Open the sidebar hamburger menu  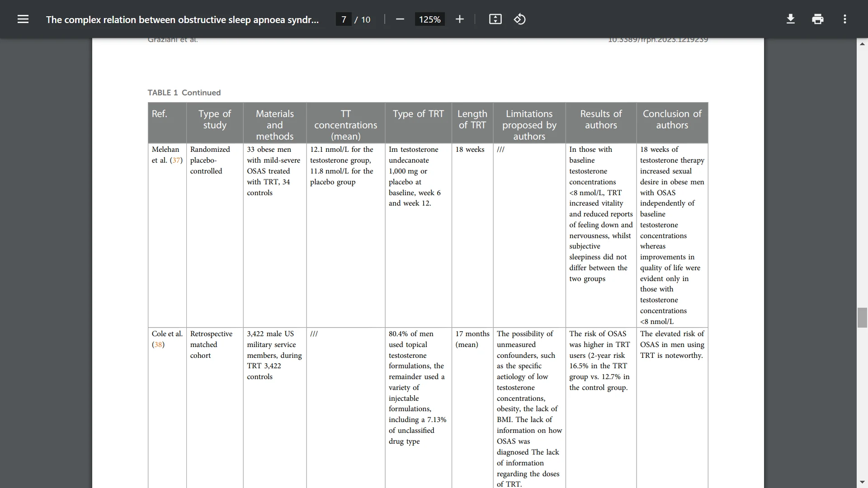(23, 19)
